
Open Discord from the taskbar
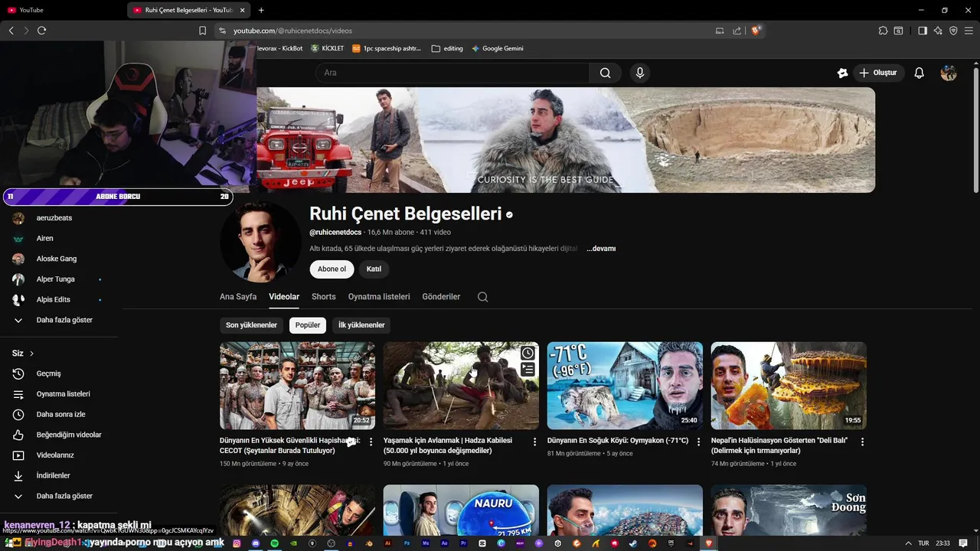[x=256, y=543]
